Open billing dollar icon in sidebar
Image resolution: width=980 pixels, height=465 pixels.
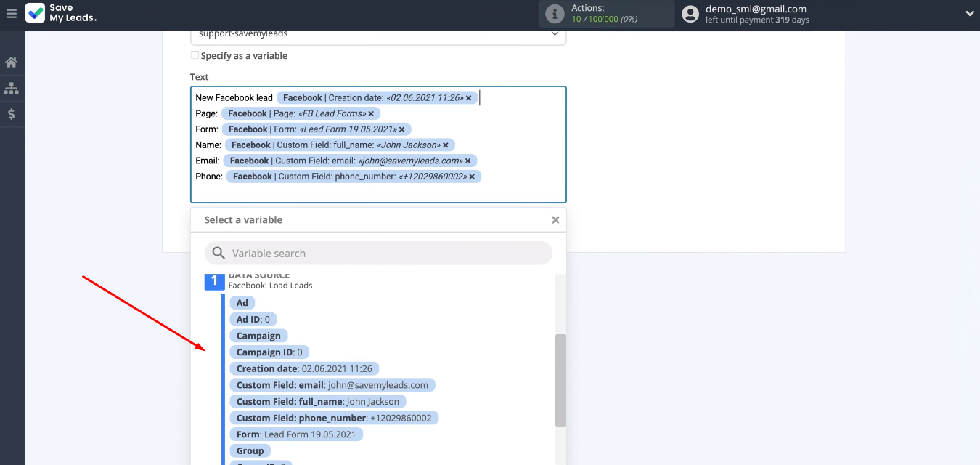[x=12, y=114]
